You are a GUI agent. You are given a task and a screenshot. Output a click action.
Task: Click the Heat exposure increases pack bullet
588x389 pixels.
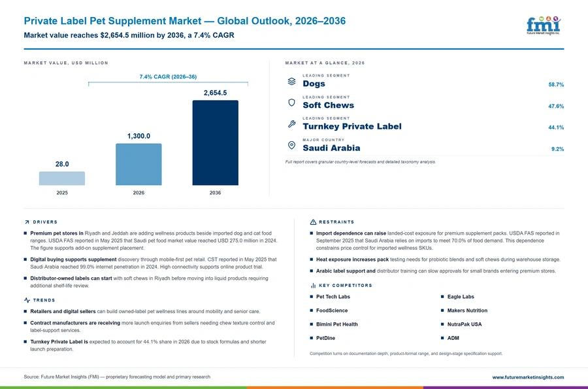(x=438, y=260)
